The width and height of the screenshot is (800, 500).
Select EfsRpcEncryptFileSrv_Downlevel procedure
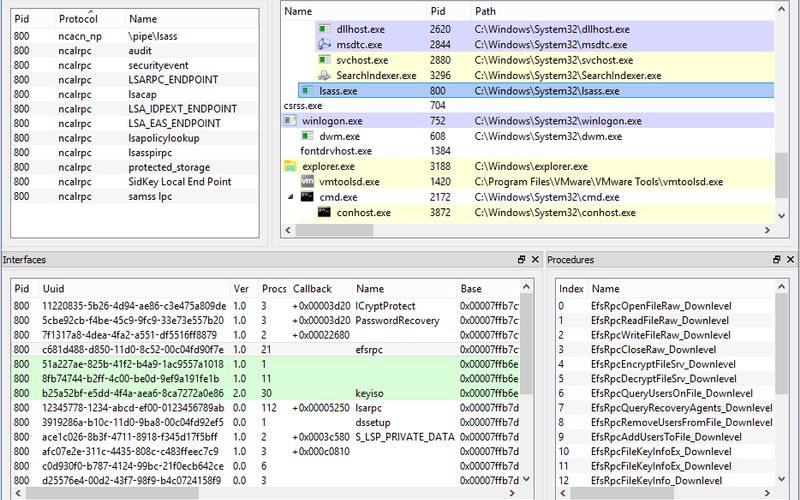[x=665, y=364]
